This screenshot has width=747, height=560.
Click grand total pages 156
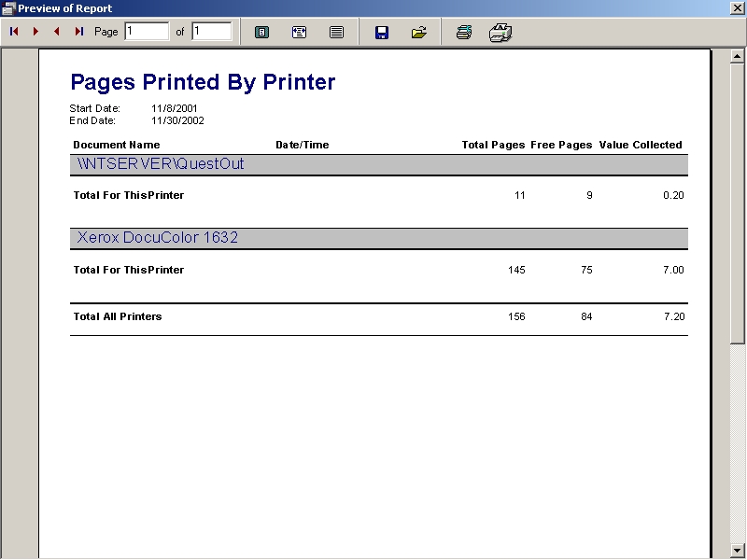point(516,316)
